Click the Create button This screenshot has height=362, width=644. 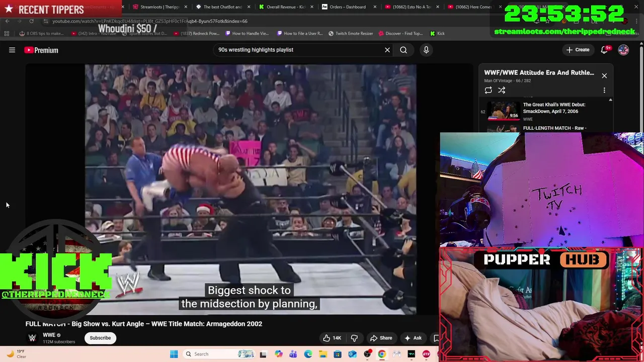click(578, 50)
